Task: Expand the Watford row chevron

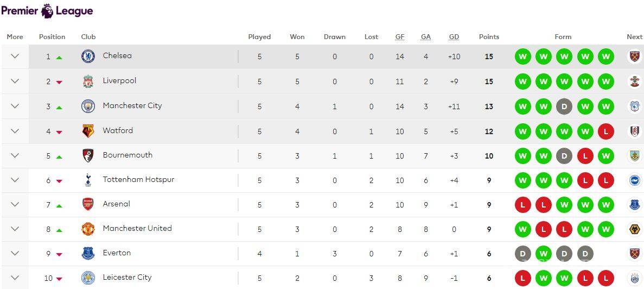Action: point(15,131)
